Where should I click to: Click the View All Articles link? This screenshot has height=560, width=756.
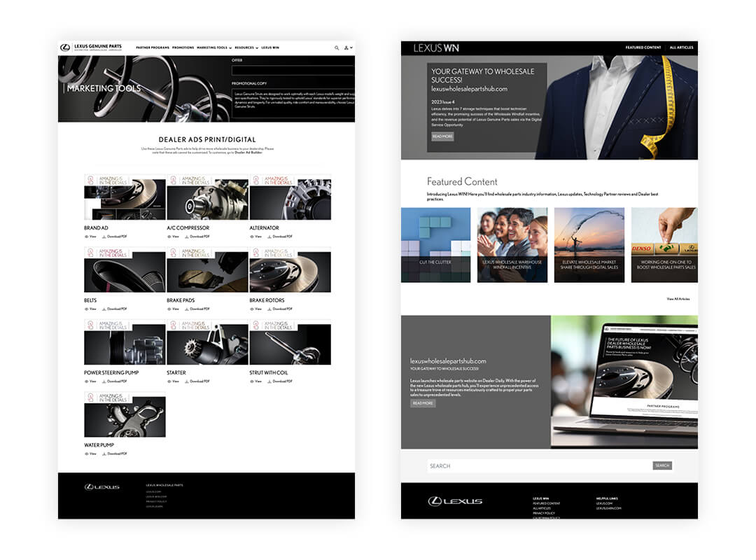click(678, 299)
